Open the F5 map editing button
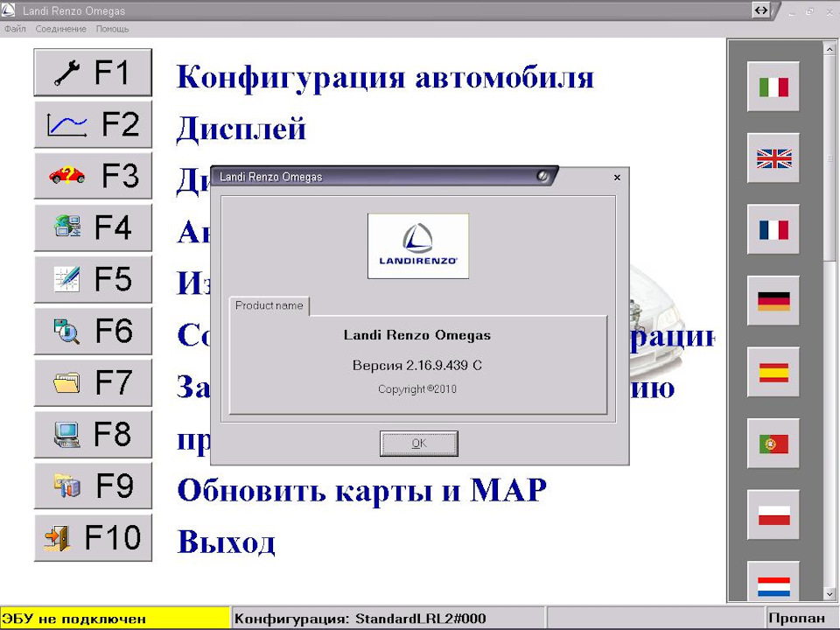Screen dimensions: 840x630 click(x=93, y=279)
